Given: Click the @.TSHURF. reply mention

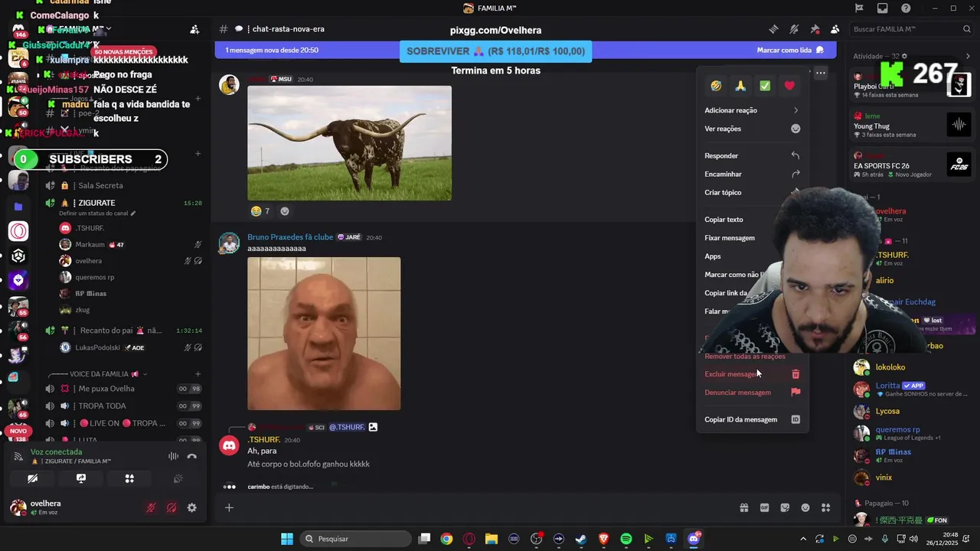Looking at the screenshot, I should point(347,427).
